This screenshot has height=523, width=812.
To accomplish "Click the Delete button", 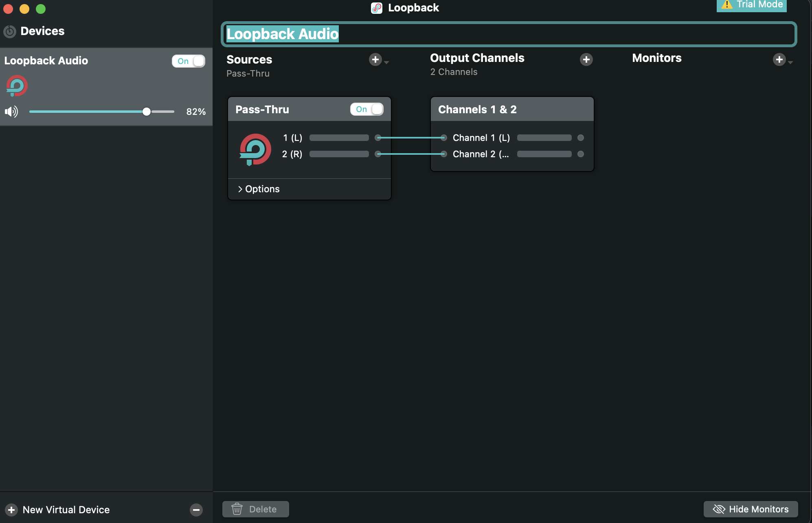I will [256, 509].
